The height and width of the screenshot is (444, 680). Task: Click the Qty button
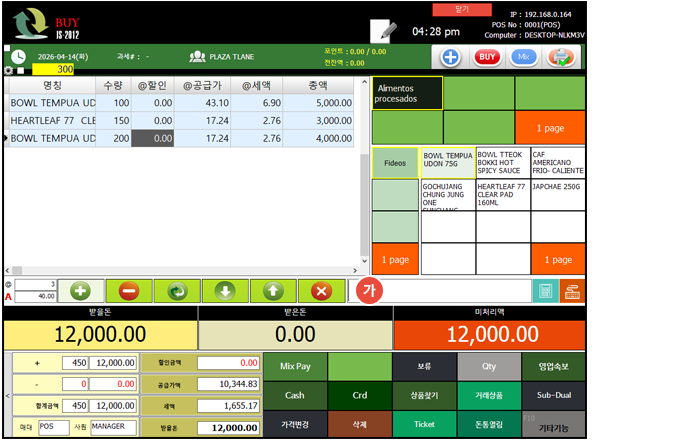coord(489,366)
